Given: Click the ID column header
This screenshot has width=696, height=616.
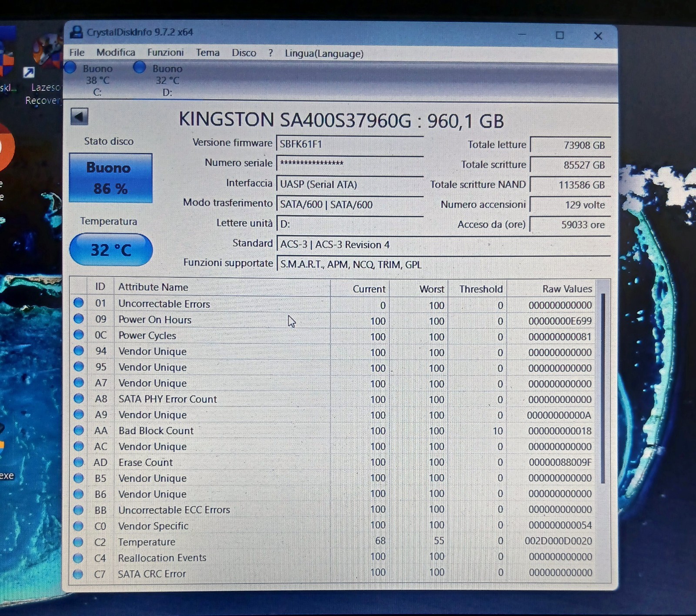Looking at the screenshot, I should (100, 286).
